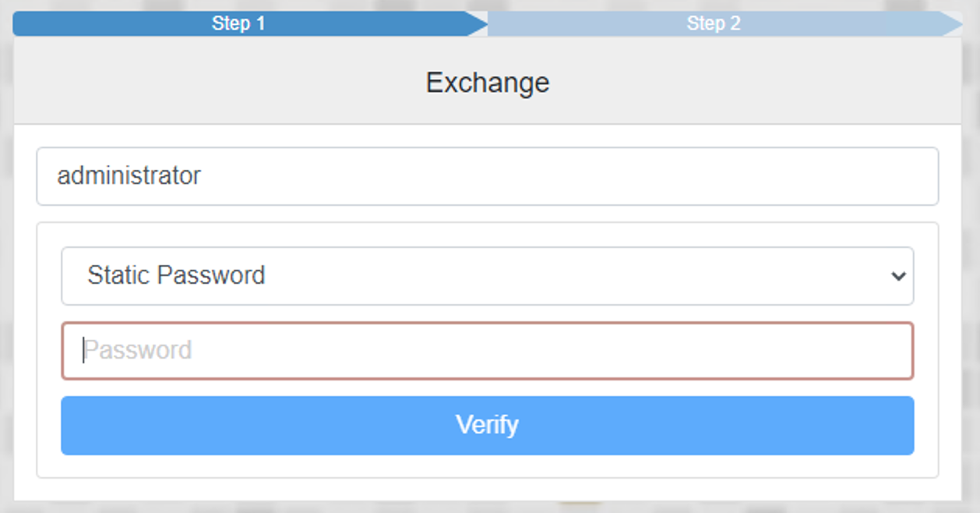Open the Static Password dropdown
This screenshot has height=513, width=980.
[487, 276]
